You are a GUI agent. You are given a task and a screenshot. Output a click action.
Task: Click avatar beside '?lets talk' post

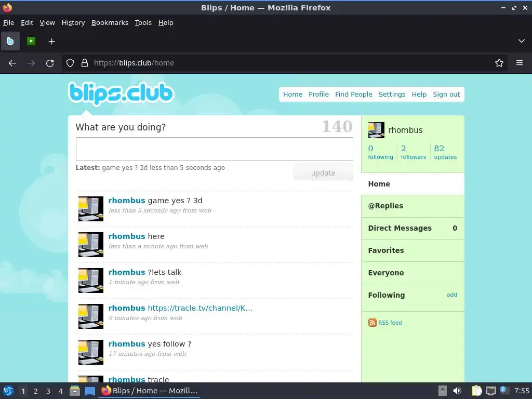coord(91,281)
